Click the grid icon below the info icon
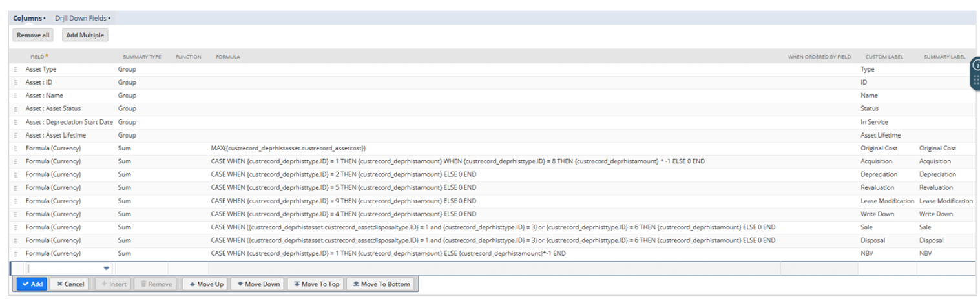 click(x=975, y=80)
